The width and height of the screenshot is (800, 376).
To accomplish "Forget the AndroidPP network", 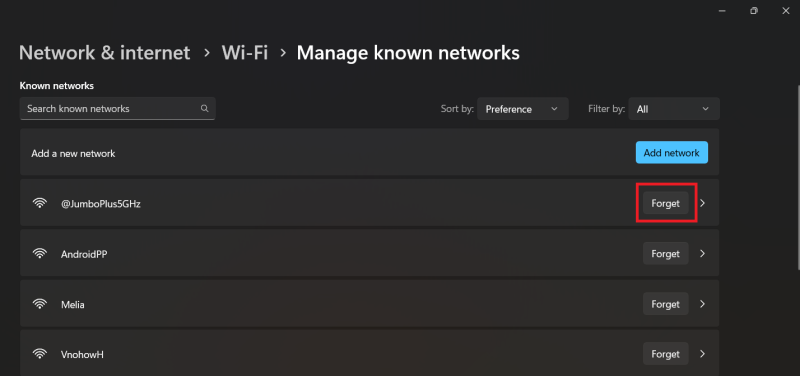I will (x=665, y=254).
